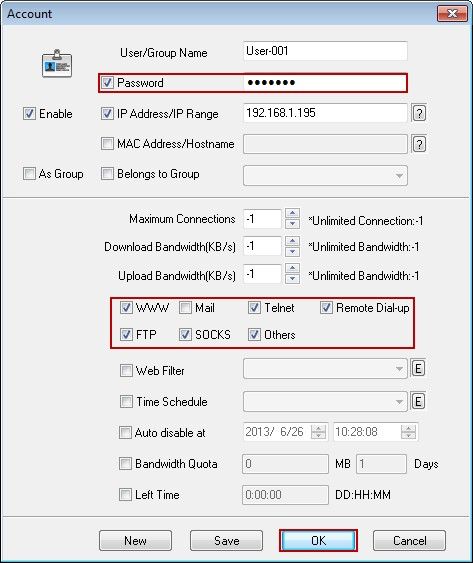Increase Upload Bandwidth with up arrow
This screenshot has width=473, height=563.
[x=292, y=269]
